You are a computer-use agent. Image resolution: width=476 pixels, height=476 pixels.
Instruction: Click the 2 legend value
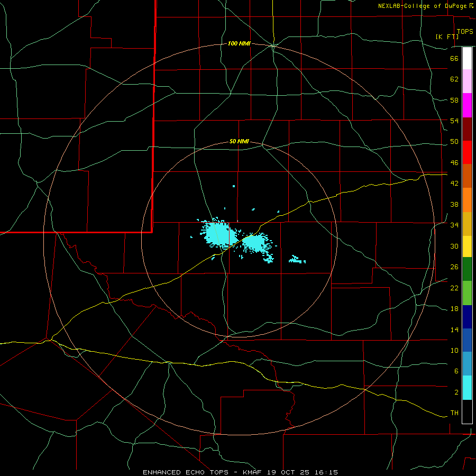[456, 392]
